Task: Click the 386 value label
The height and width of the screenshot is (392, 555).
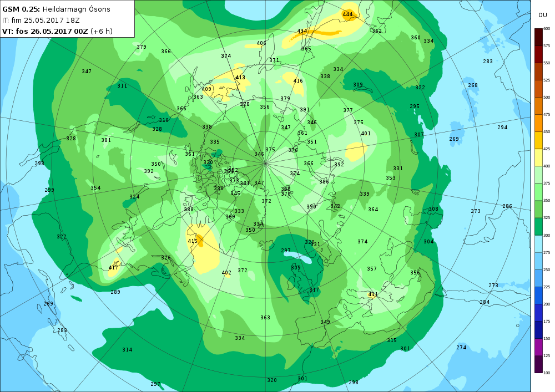Action: 324,182
